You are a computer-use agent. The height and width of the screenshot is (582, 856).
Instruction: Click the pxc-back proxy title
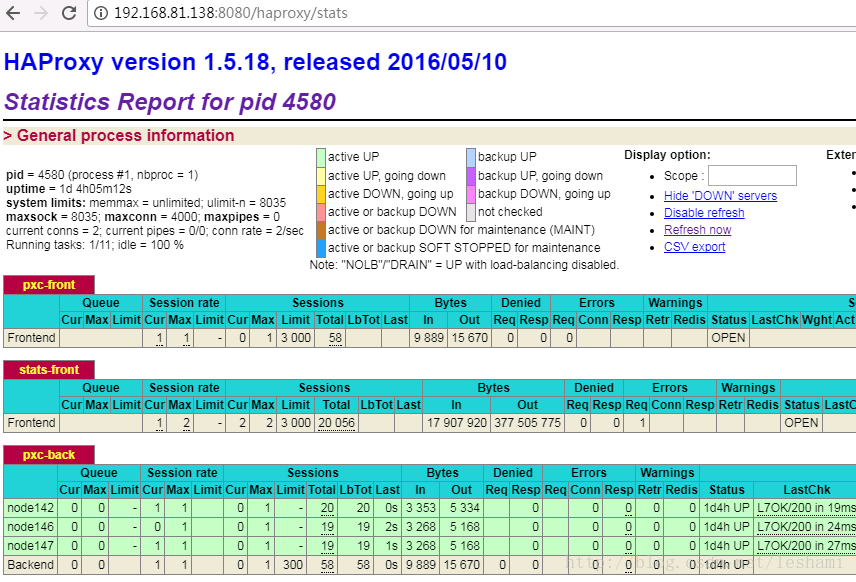point(49,455)
